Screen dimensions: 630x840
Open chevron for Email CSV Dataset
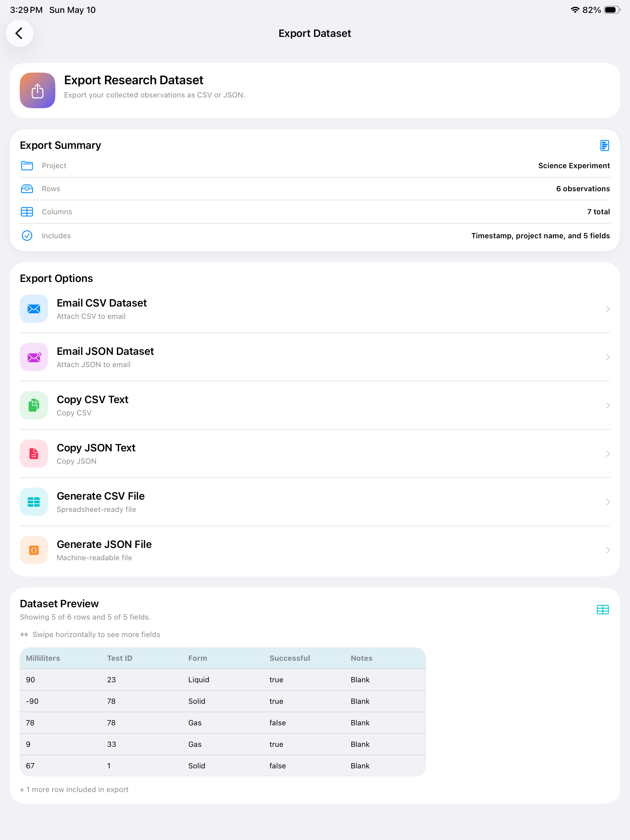(608, 309)
